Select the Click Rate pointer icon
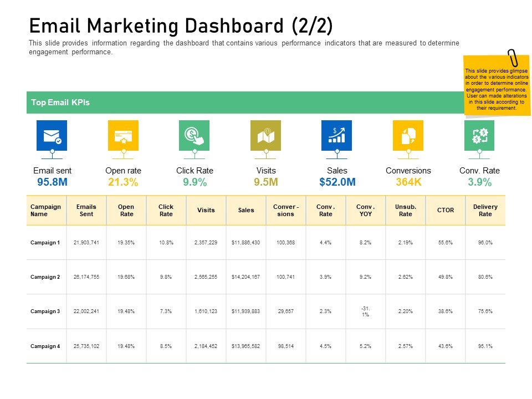 click(194, 135)
